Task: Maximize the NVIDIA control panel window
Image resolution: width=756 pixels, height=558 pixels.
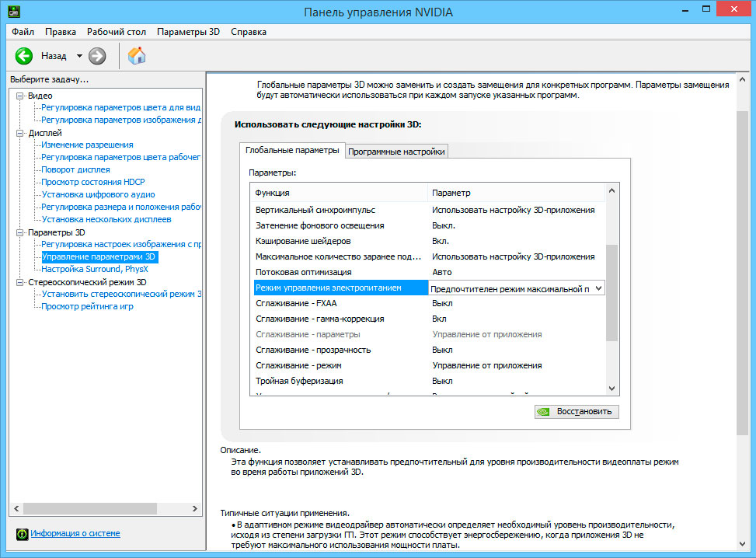Action: click(x=706, y=9)
